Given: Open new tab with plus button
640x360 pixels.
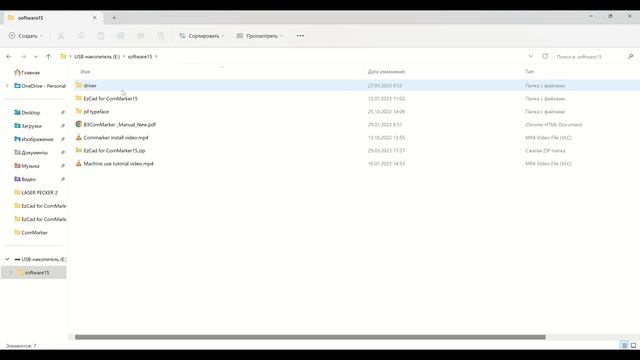Looking at the screenshot, I should click(x=114, y=18).
